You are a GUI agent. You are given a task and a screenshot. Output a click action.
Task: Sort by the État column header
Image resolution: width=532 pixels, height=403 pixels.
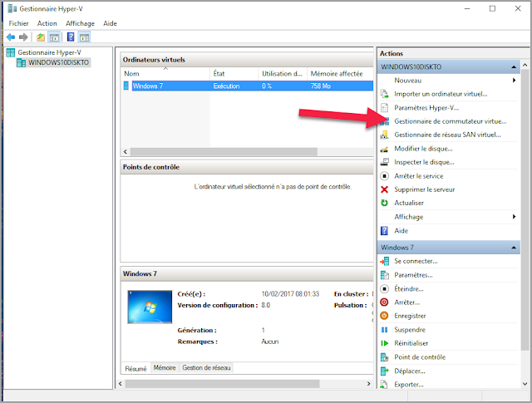[234, 74]
